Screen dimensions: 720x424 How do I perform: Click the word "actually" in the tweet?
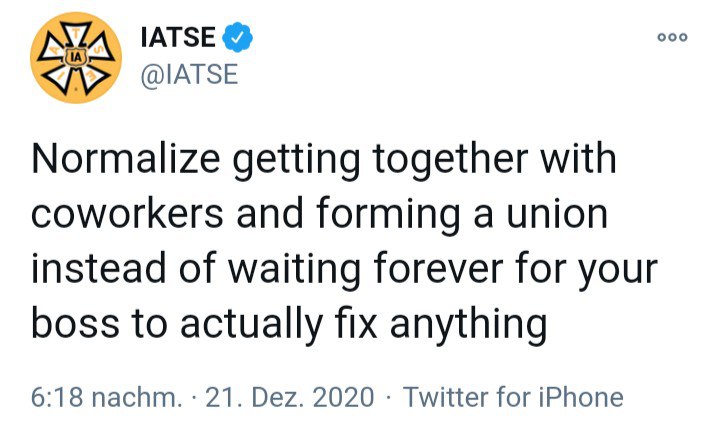click(255, 323)
